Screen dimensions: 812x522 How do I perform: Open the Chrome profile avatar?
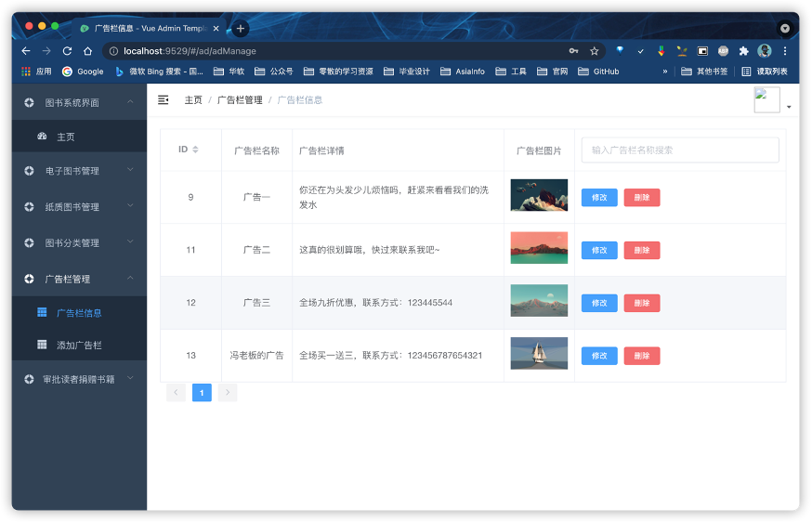(765, 51)
